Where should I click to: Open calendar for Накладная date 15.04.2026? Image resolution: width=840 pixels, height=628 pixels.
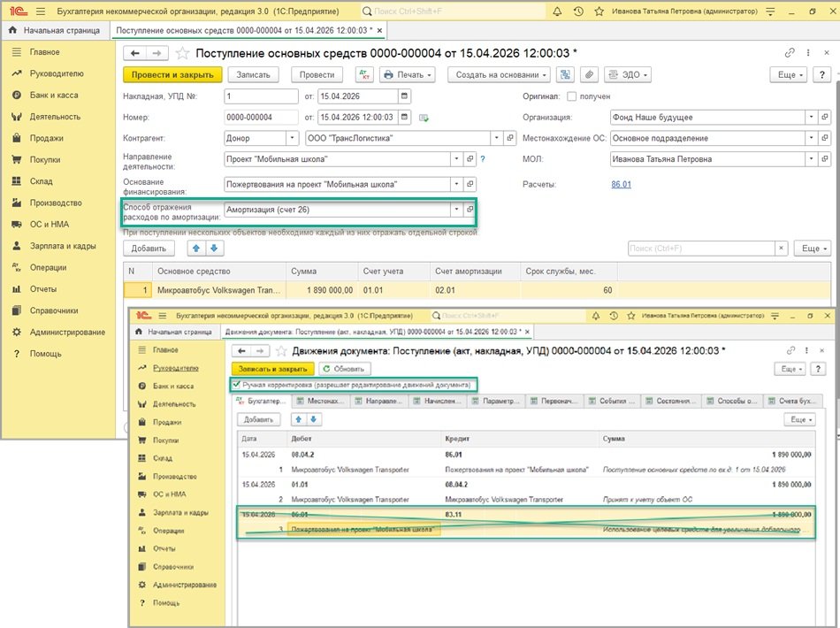(404, 96)
